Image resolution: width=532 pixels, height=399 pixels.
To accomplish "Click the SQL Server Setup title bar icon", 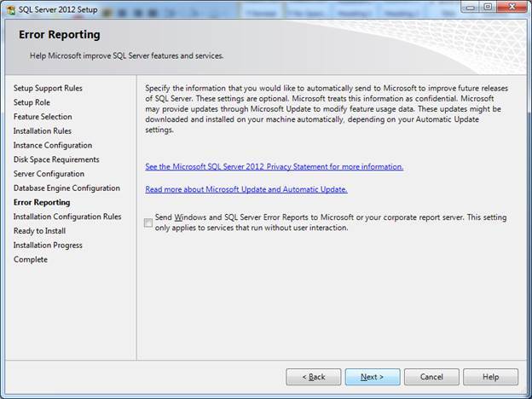I will tap(10, 9).
